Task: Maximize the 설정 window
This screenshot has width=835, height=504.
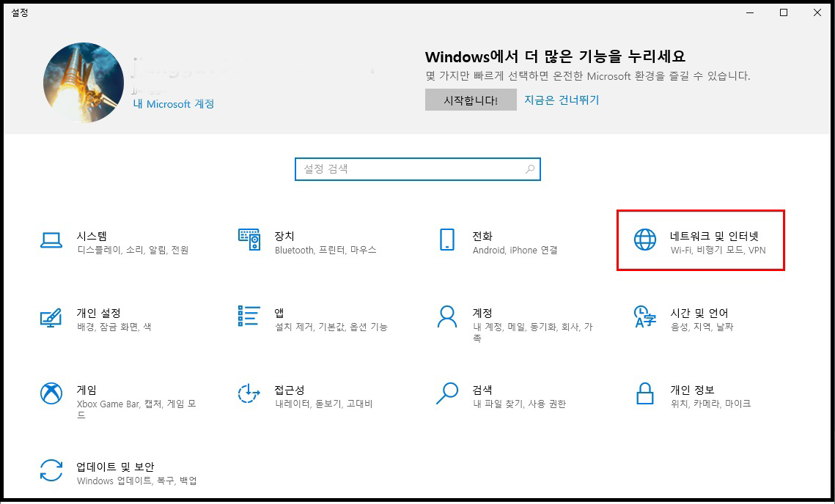Action: 784,12
